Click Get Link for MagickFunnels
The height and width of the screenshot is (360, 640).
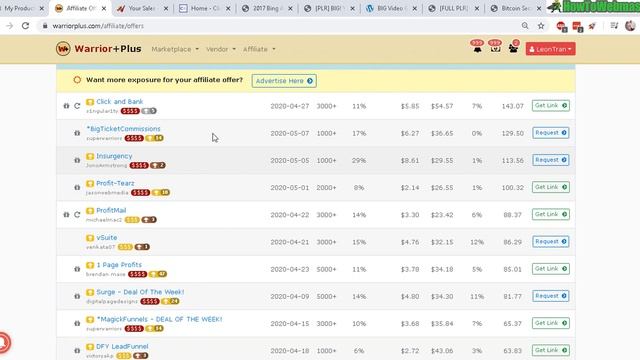551,323
